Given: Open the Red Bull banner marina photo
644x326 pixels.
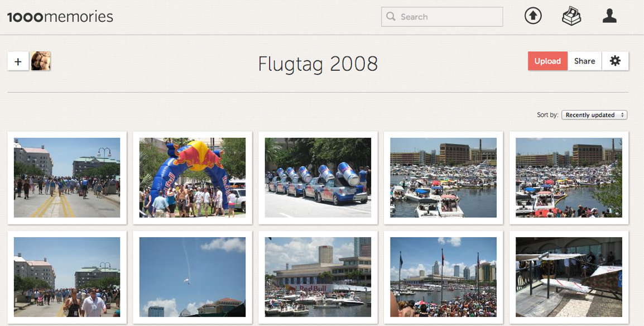Looking at the screenshot, I should pyautogui.click(x=318, y=277).
